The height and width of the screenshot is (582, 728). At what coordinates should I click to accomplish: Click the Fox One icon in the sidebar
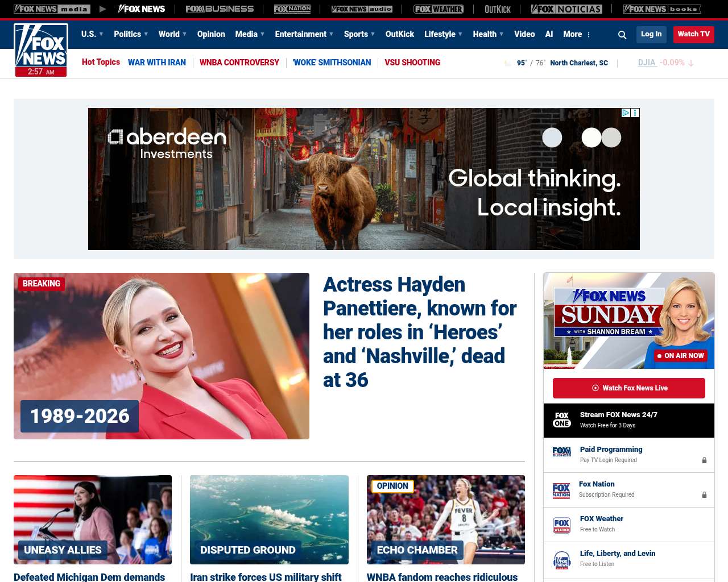point(562,420)
